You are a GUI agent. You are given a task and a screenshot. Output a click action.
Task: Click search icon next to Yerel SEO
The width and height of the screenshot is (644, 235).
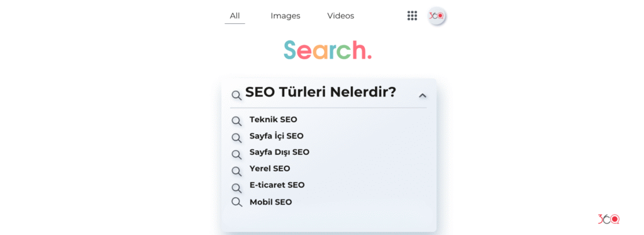(x=236, y=170)
